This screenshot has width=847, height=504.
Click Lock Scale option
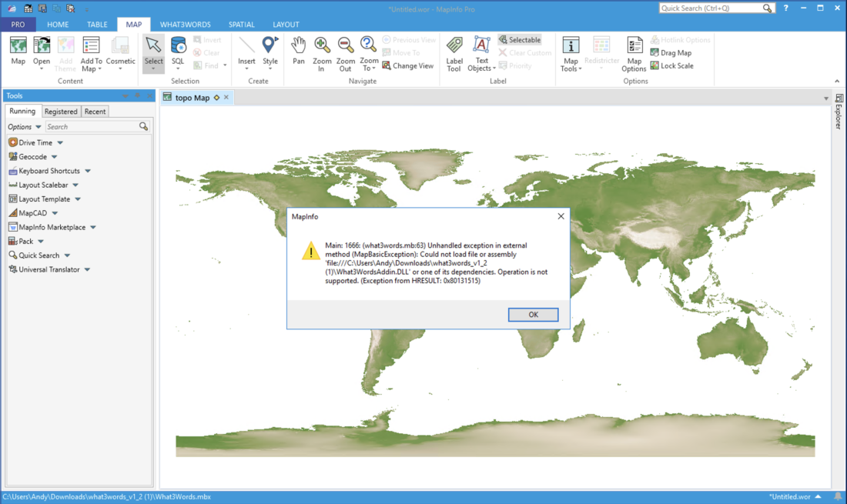click(672, 66)
